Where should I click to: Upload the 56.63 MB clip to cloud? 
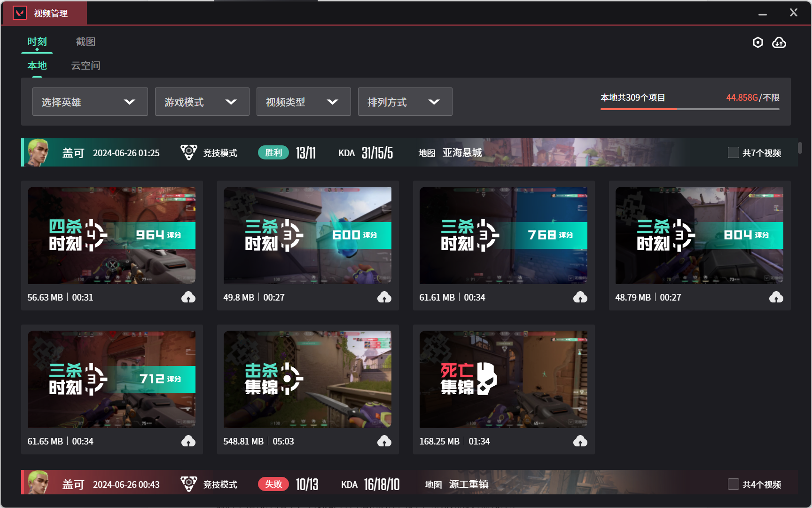pyautogui.click(x=188, y=297)
